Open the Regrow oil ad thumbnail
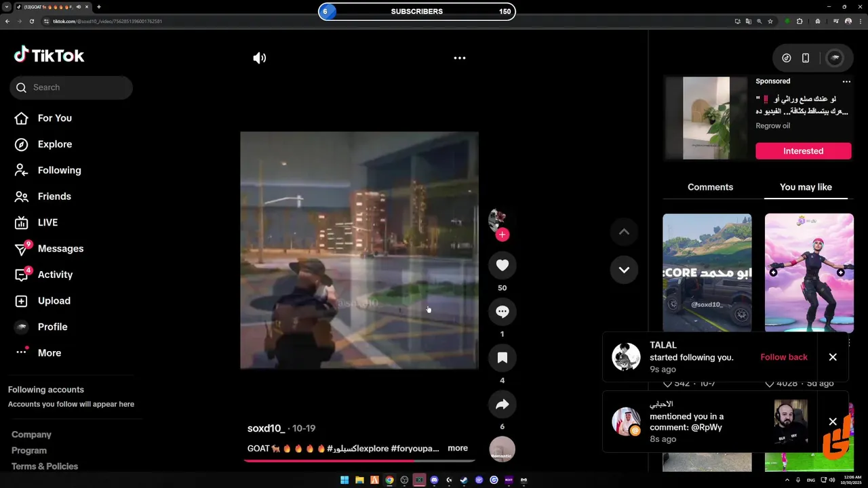 pyautogui.click(x=706, y=118)
